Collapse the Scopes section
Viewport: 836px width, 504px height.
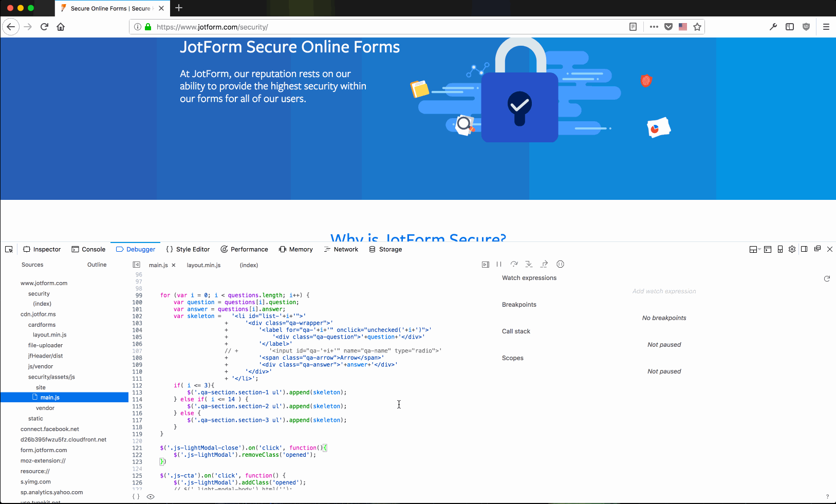pyautogui.click(x=513, y=358)
